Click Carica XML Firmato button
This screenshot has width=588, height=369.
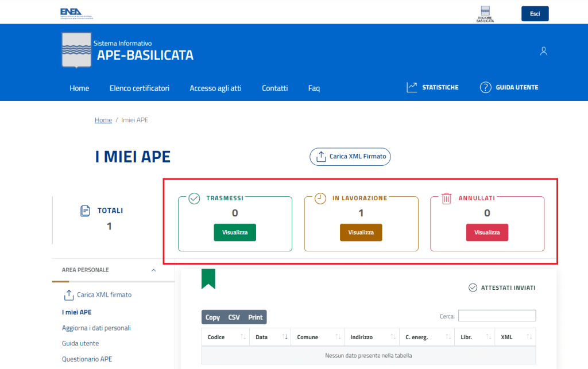pyautogui.click(x=350, y=157)
